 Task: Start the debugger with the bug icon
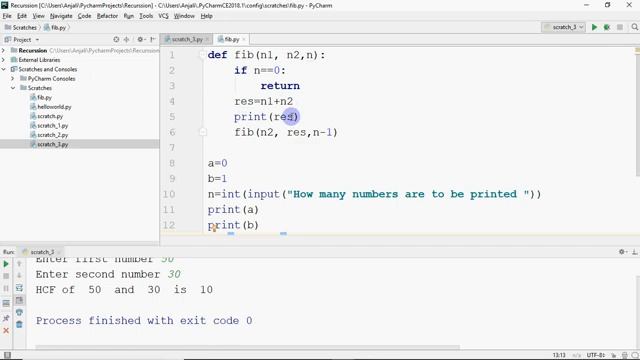click(x=607, y=27)
